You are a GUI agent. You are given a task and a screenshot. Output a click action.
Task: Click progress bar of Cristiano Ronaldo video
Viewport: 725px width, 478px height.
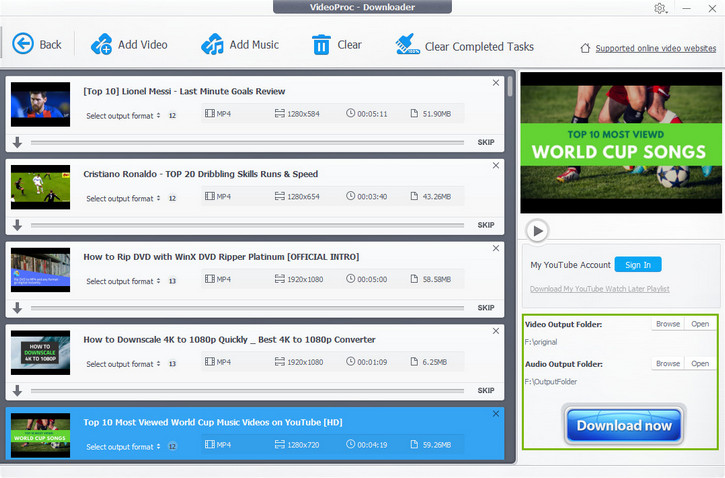pos(247,225)
